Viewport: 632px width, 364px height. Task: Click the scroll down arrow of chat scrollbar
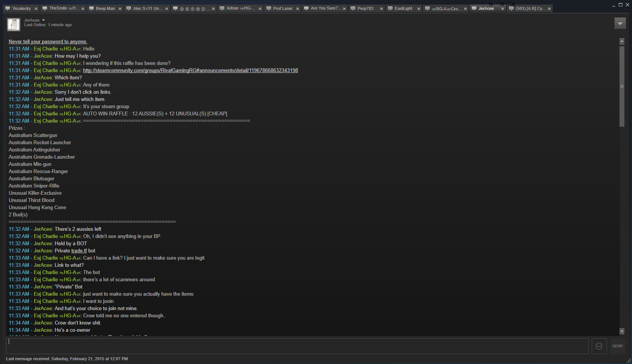coord(622,331)
